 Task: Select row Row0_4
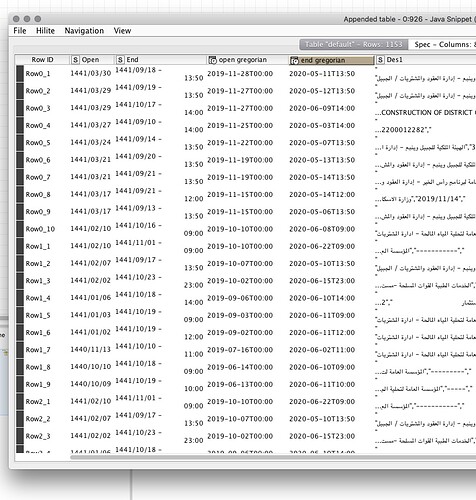click(38, 126)
